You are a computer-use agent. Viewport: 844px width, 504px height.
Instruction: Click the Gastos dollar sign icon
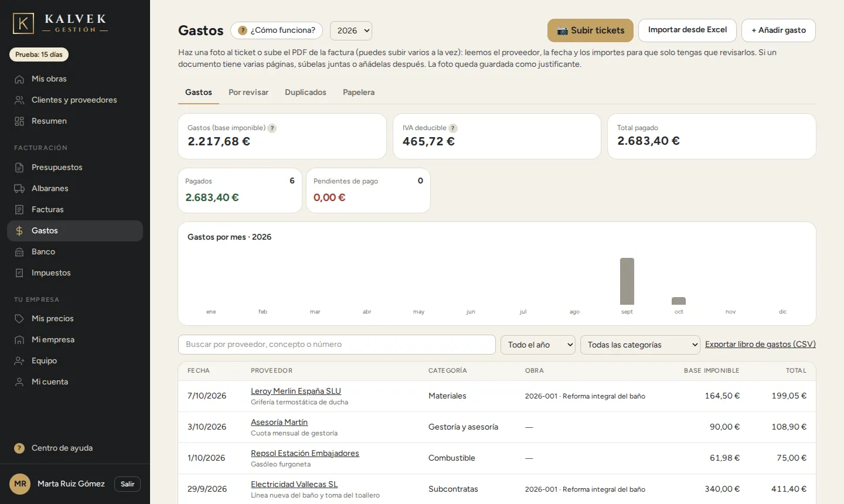[x=19, y=231]
